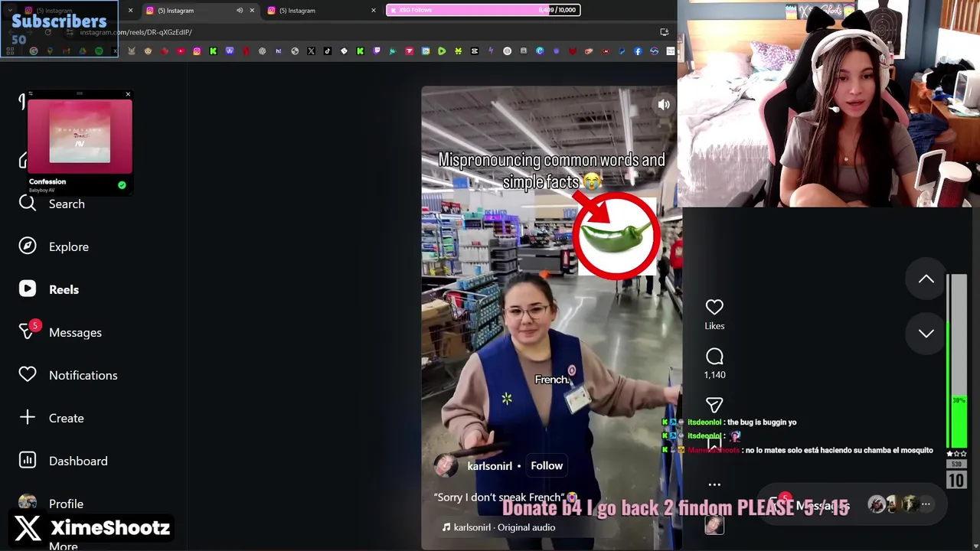Screen dimensions: 980x551
Task: Open the TikTok bookmark
Action: pyautogui.click(x=327, y=51)
